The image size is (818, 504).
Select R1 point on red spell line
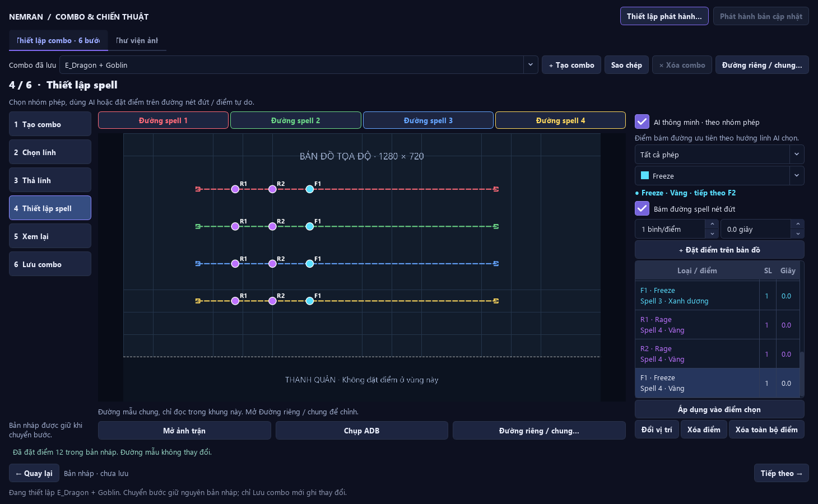pyautogui.click(x=235, y=189)
